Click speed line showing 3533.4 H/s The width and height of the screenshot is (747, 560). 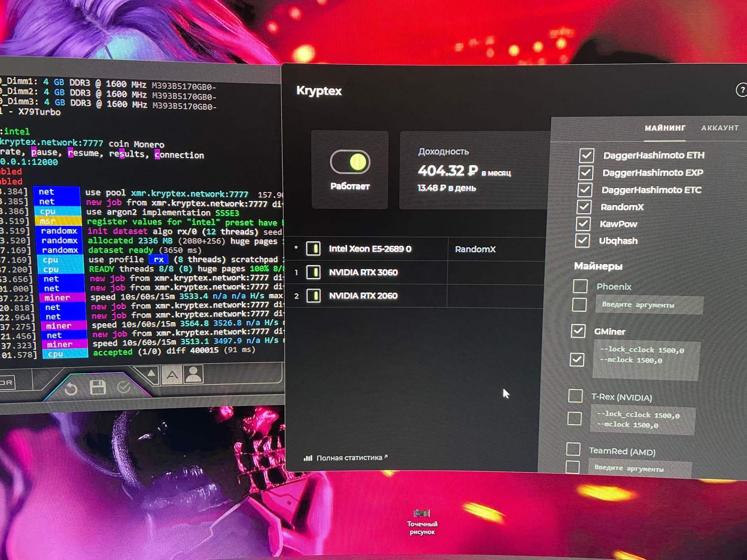click(x=187, y=296)
